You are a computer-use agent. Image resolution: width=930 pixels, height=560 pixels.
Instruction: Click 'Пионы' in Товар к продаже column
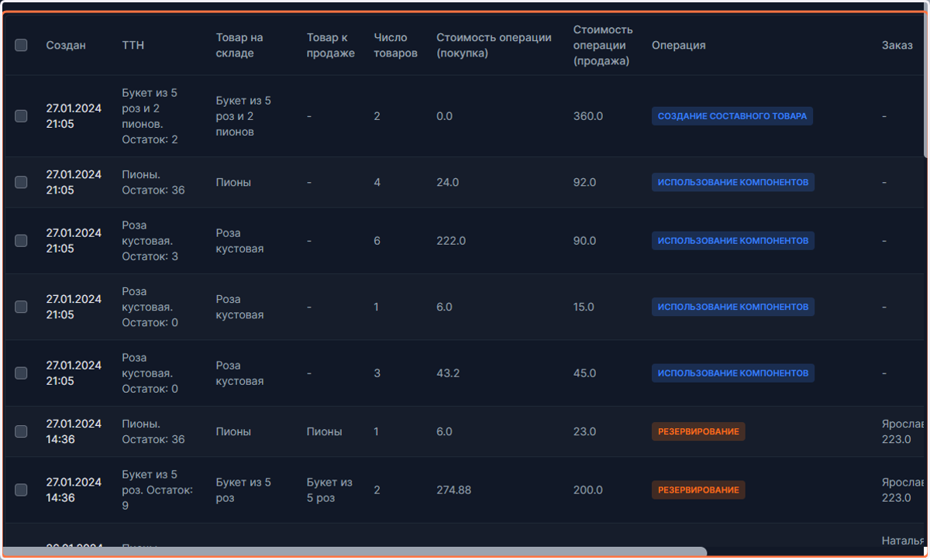click(x=324, y=431)
